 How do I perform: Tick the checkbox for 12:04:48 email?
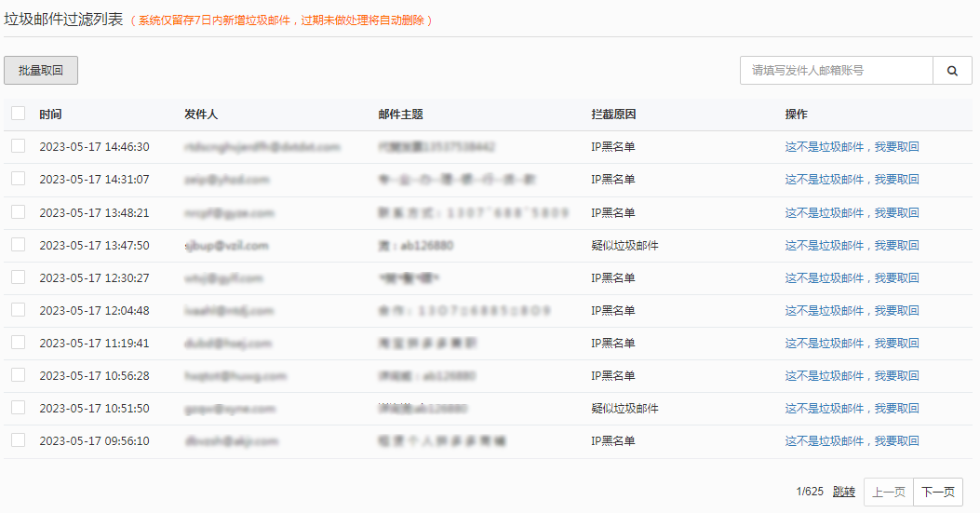click(18, 310)
